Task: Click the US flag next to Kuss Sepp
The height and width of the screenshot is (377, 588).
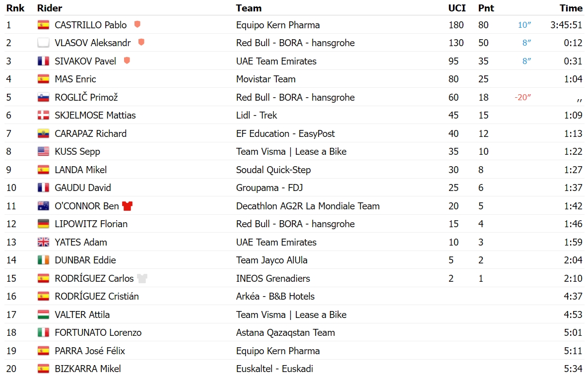Action: 44,151
